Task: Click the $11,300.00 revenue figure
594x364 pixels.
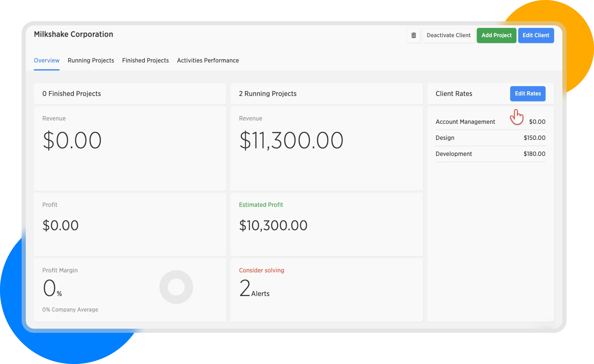Action: [291, 140]
